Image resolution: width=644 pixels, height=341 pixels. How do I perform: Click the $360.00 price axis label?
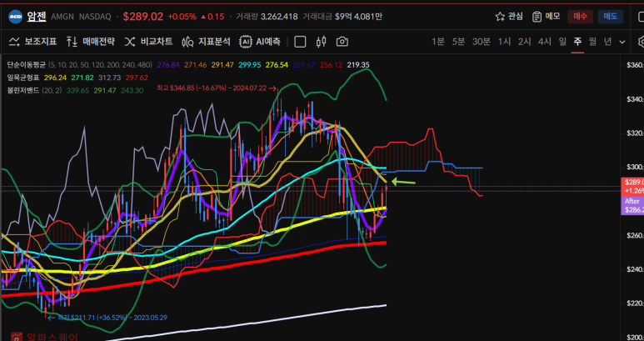tap(635, 65)
